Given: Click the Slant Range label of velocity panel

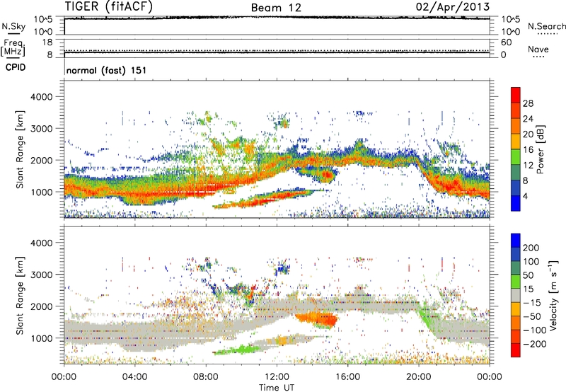Looking at the screenshot, I should 20,295.
